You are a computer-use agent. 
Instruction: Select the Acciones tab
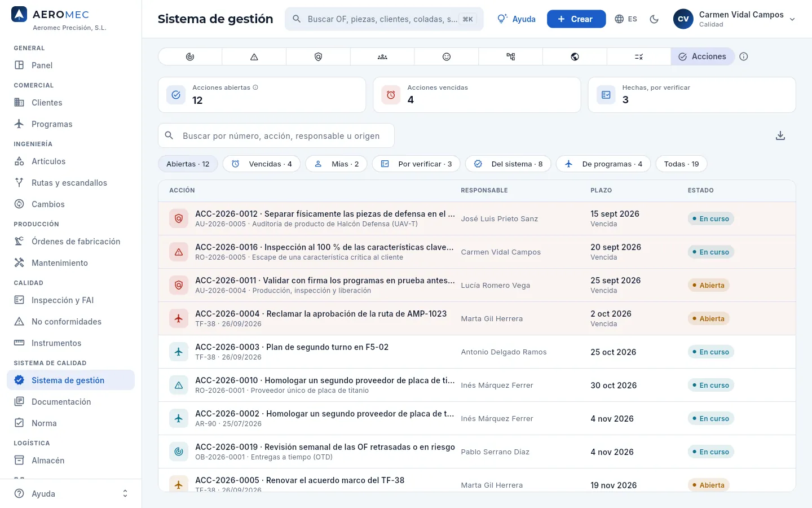pos(703,56)
